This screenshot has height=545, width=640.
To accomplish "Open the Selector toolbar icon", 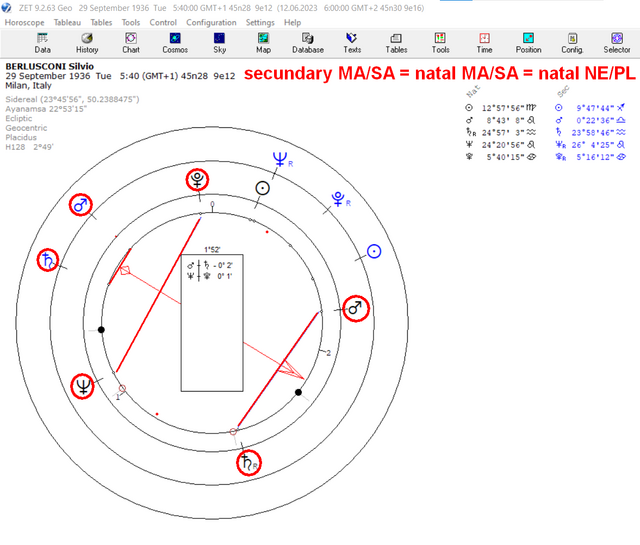I will coord(617,43).
